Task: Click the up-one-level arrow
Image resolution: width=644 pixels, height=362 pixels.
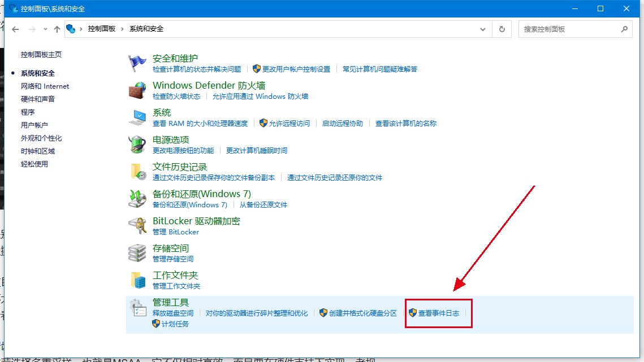Action: [x=57, y=29]
